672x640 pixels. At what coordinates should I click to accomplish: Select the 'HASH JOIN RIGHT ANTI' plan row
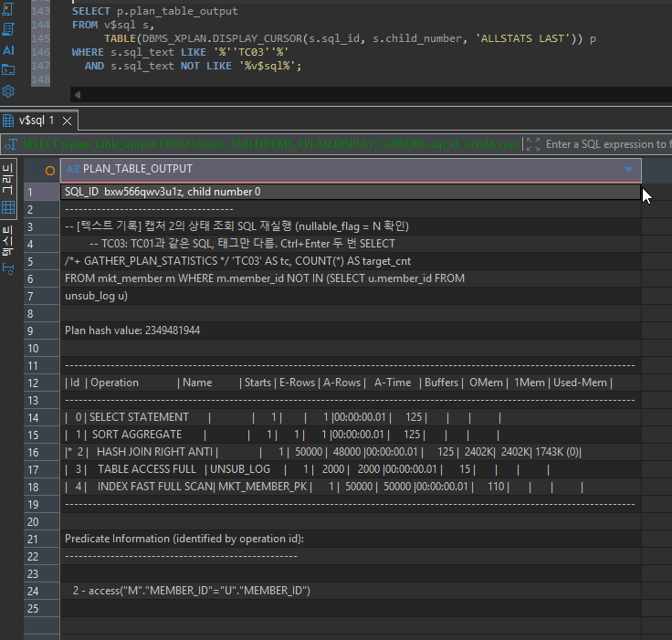[x=351, y=452]
